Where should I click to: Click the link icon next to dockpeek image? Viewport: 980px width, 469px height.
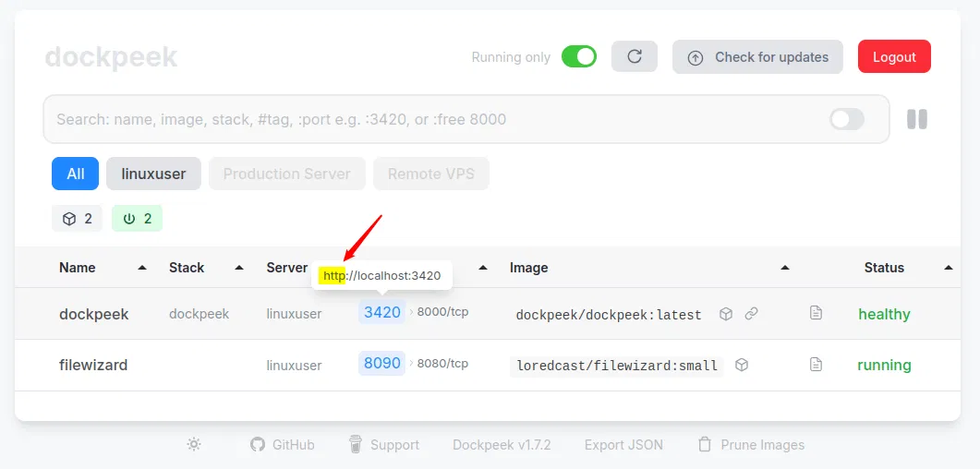(x=751, y=314)
